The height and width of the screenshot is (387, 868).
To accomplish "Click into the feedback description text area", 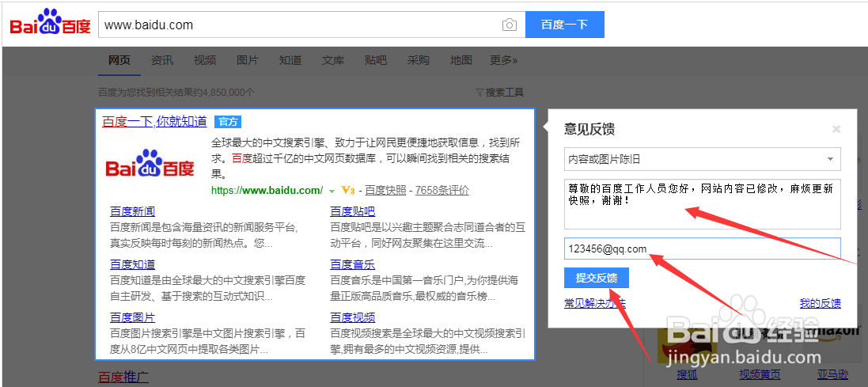I will [x=703, y=203].
